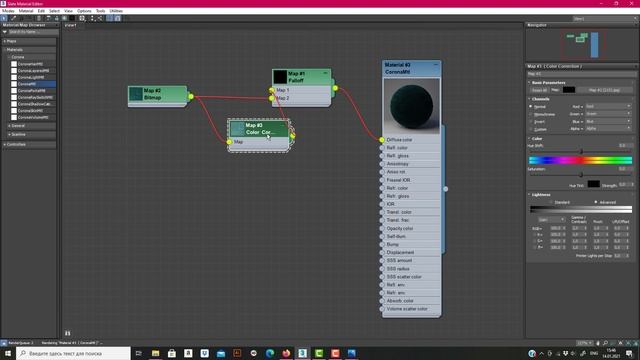Viewport: 640px width, 360px height.
Task: Open the Windows Start menu
Action: (x=8, y=353)
